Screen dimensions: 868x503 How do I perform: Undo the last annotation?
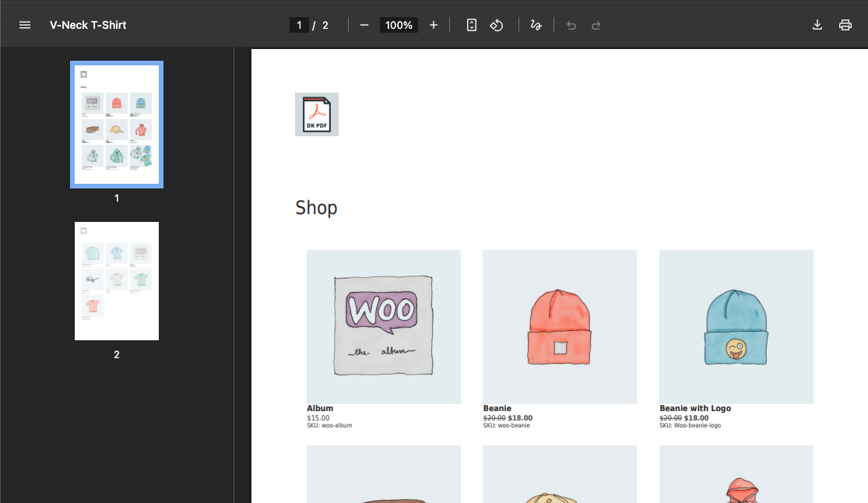571,25
